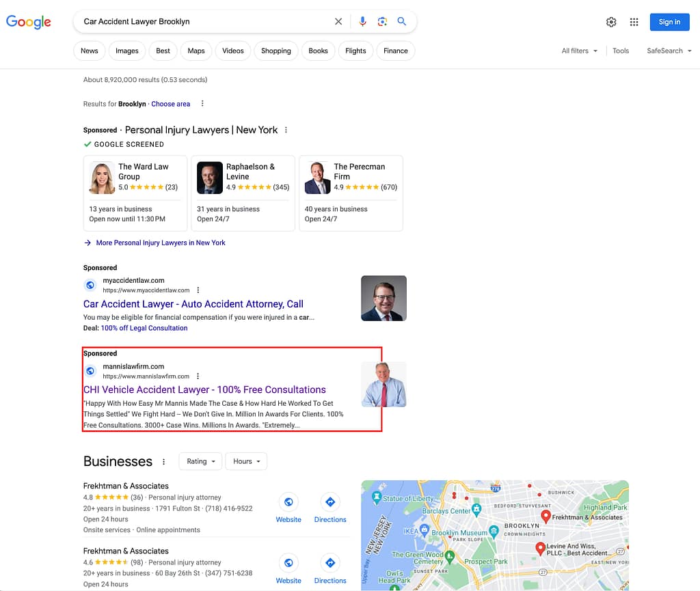Screen dimensions: 700x591
Task: Clear the search box text
Action: tap(338, 21)
